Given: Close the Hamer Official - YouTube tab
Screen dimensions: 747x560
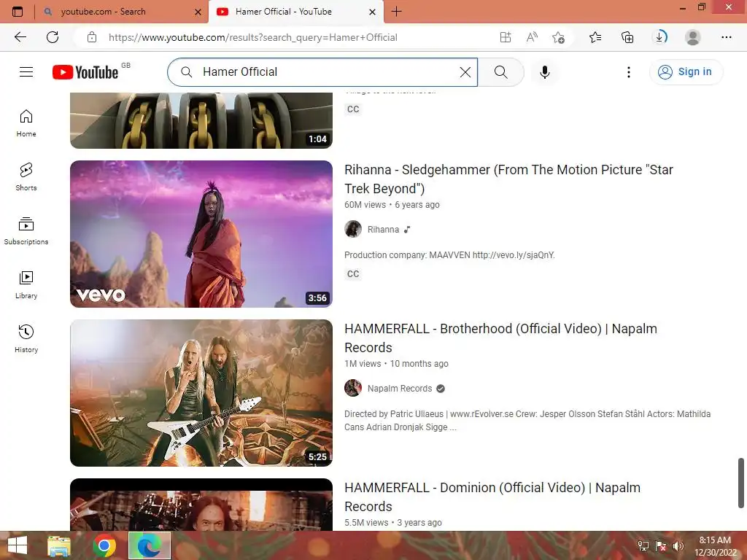Looking at the screenshot, I should click(372, 12).
